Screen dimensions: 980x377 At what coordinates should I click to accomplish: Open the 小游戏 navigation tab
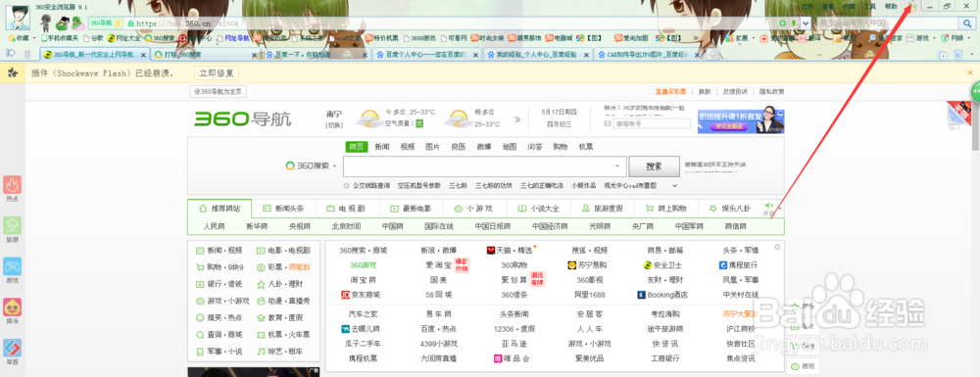click(x=474, y=209)
